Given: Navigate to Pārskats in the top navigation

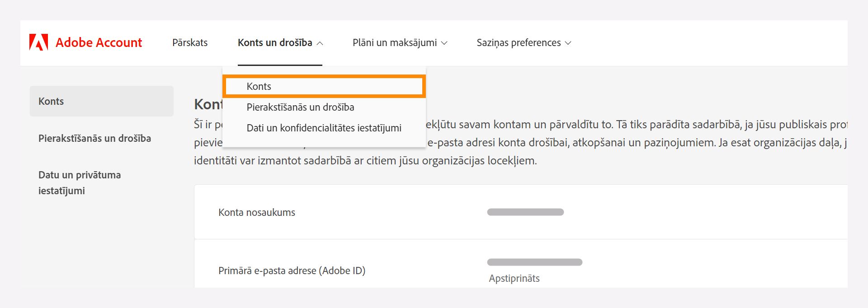Looking at the screenshot, I should 190,42.
